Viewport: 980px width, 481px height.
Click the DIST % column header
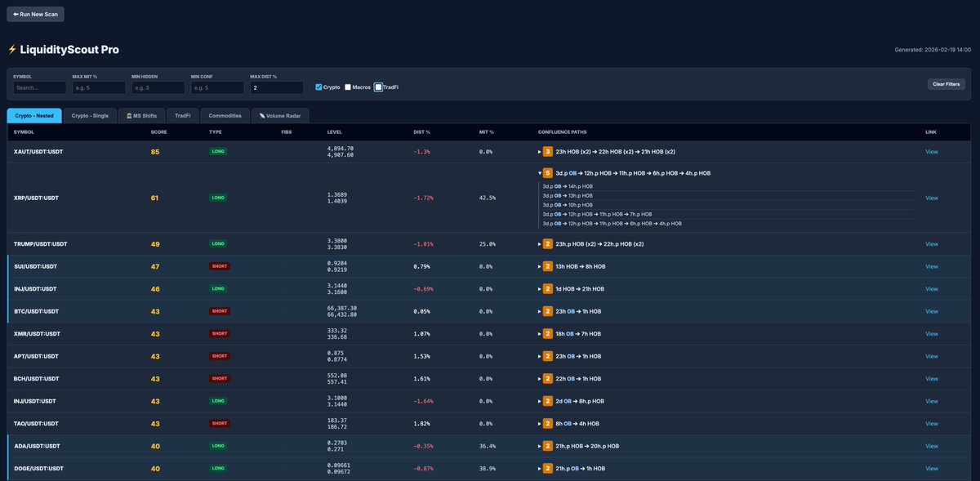421,131
